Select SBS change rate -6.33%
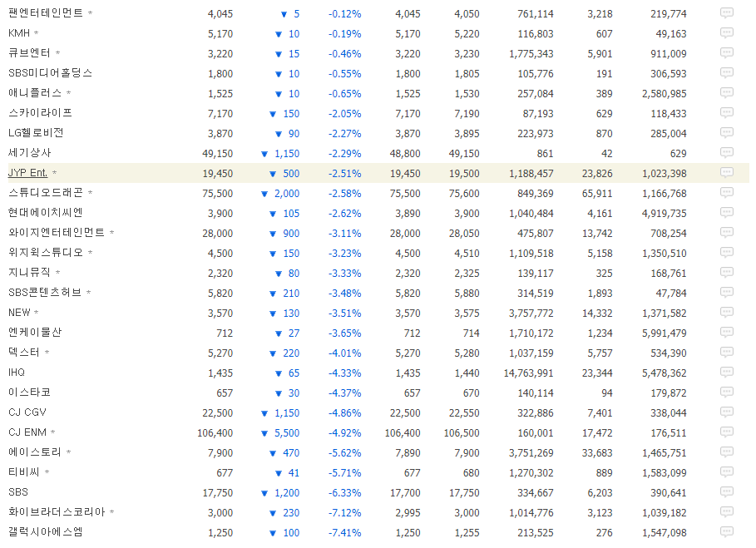This screenshot has width=756, height=548. (x=344, y=493)
